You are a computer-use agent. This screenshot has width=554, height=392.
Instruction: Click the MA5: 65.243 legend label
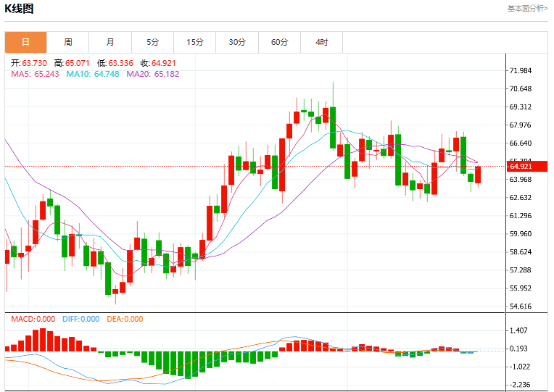pos(35,74)
